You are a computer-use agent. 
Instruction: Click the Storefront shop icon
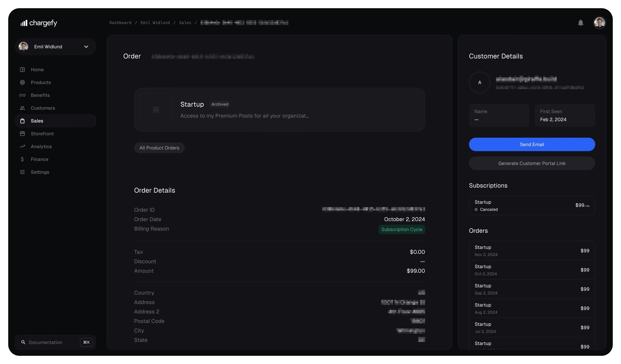click(22, 134)
